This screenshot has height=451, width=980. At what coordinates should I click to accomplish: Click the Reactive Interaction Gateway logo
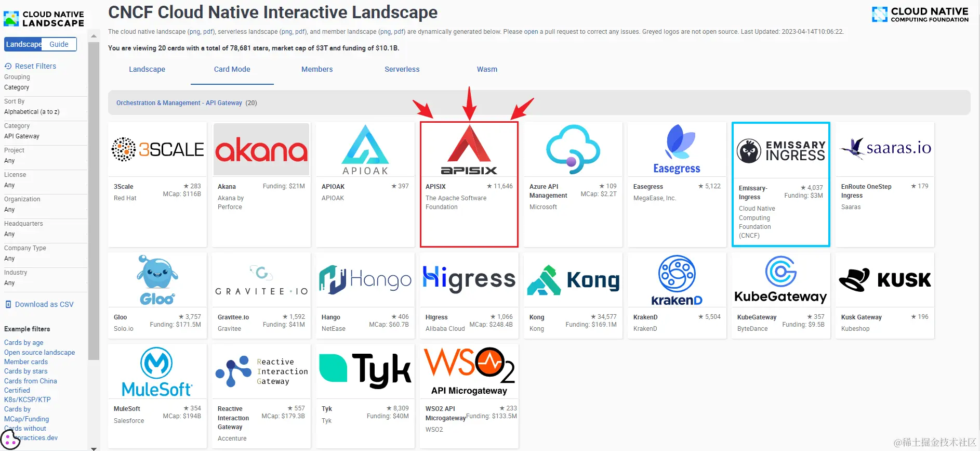point(261,371)
